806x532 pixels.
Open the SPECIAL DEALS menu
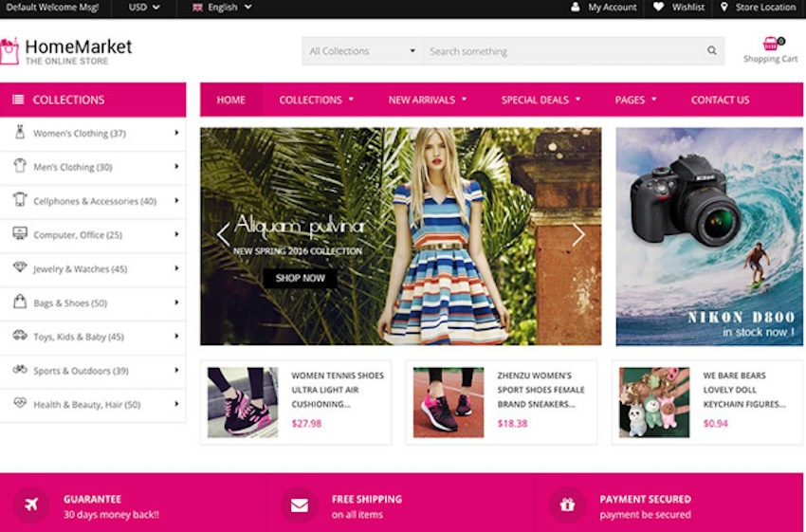coord(540,100)
